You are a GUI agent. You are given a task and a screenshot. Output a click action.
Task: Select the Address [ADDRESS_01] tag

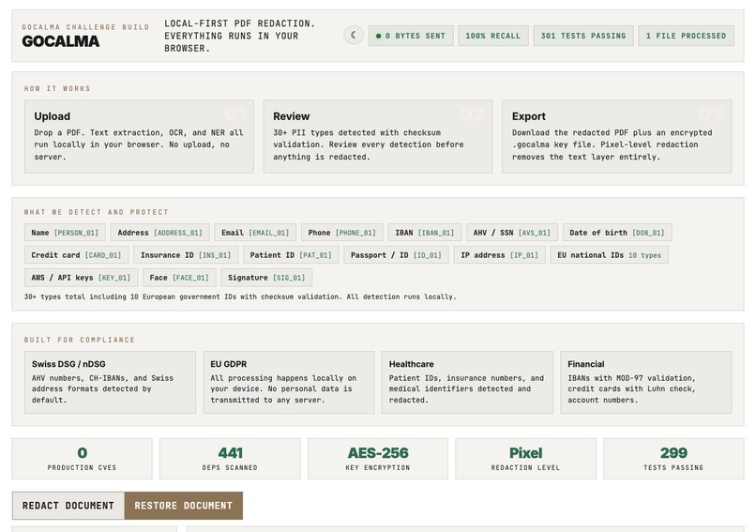[160, 233]
